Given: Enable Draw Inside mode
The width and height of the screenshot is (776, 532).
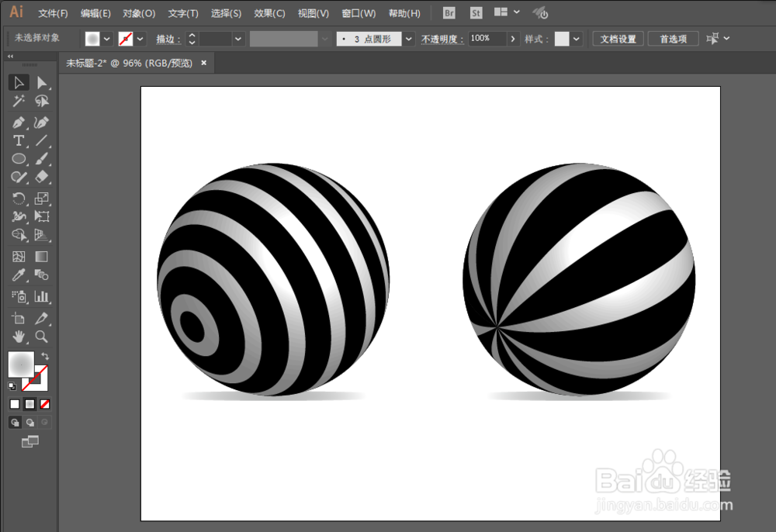Looking at the screenshot, I should [44, 422].
